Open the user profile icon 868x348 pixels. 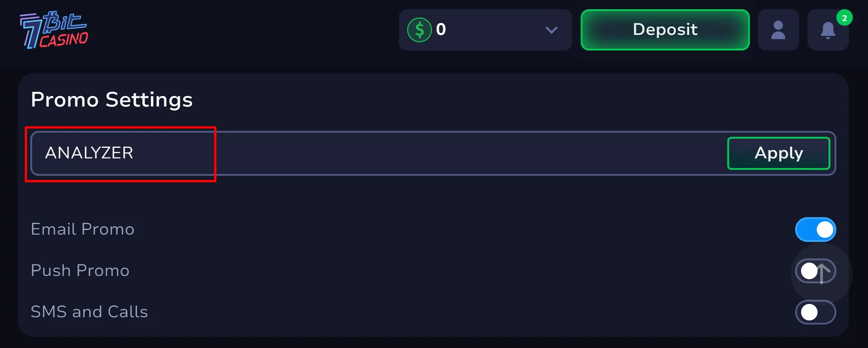coord(778,30)
